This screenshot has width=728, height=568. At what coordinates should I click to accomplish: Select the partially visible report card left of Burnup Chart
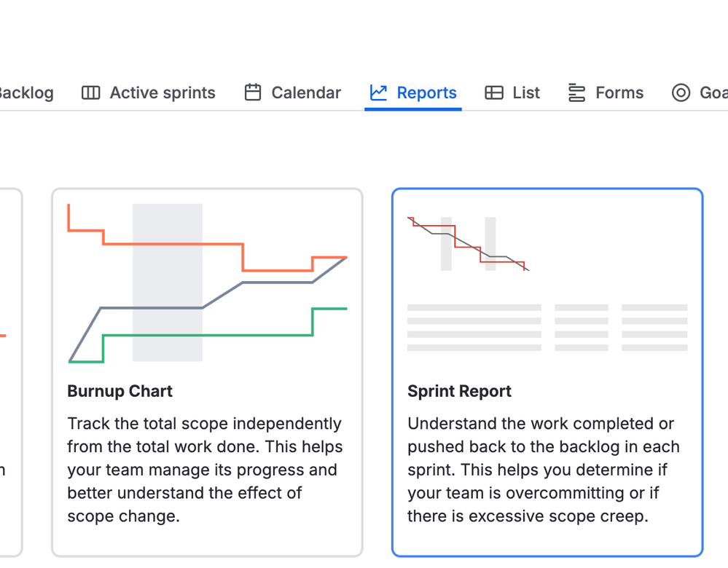[x=10, y=371]
